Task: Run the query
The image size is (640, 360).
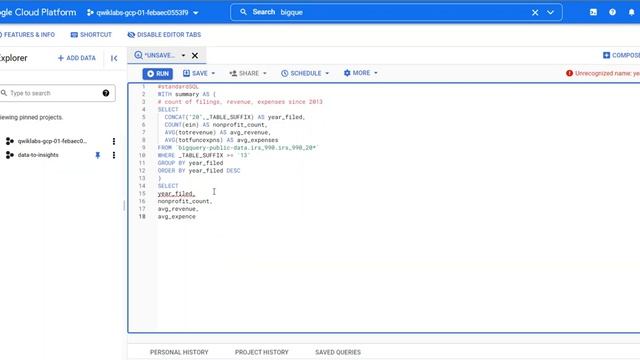Action: [x=158, y=73]
